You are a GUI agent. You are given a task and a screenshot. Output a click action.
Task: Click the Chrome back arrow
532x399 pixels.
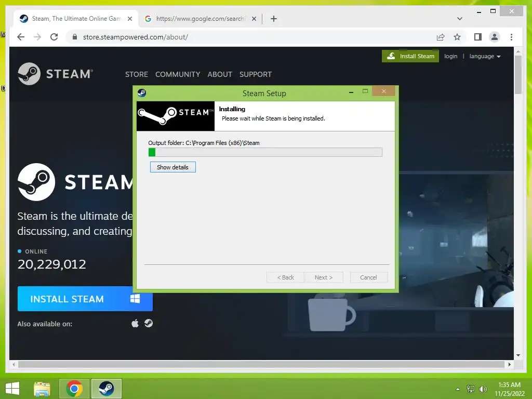coord(21,37)
